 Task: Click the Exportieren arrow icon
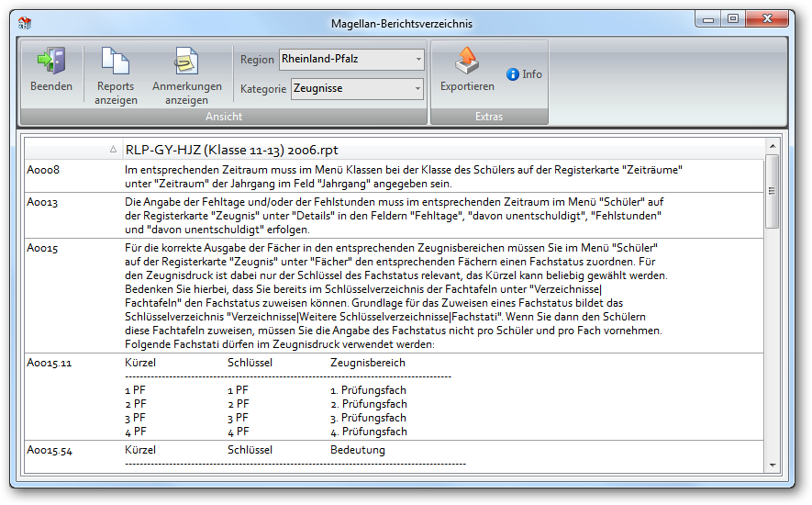(x=467, y=61)
